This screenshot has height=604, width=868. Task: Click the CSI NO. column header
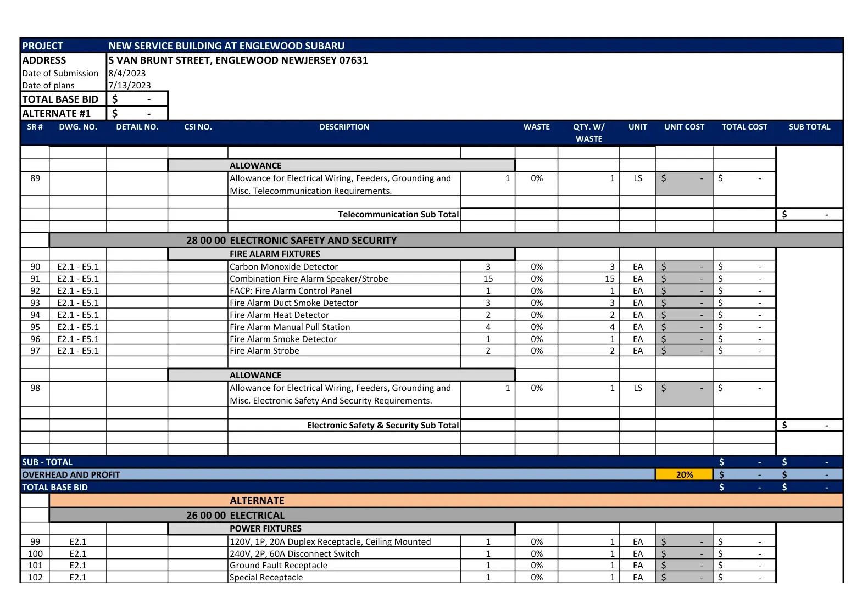[x=198, y=127]
